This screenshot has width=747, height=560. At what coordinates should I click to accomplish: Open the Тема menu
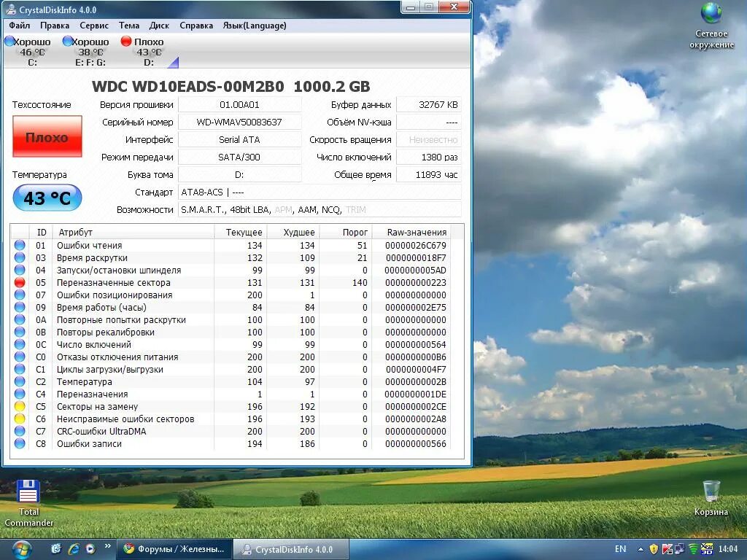[x=128, y=26]
